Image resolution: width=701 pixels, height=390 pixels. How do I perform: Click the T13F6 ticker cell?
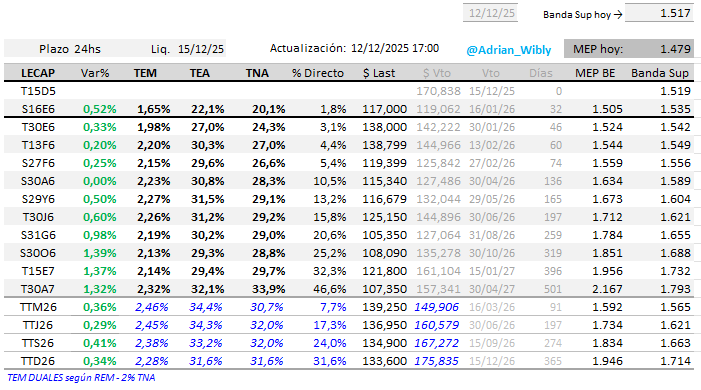pos(38,145)
